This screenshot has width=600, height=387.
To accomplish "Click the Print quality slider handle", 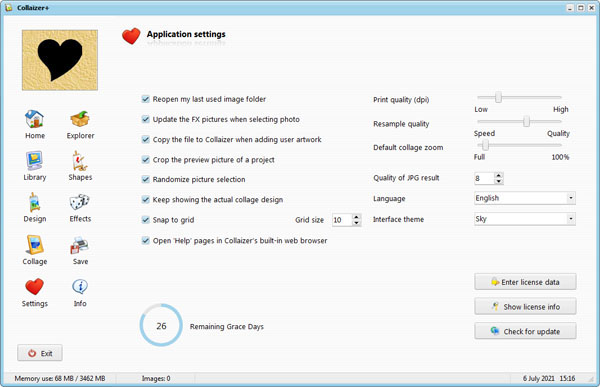I will click(498, 97).
